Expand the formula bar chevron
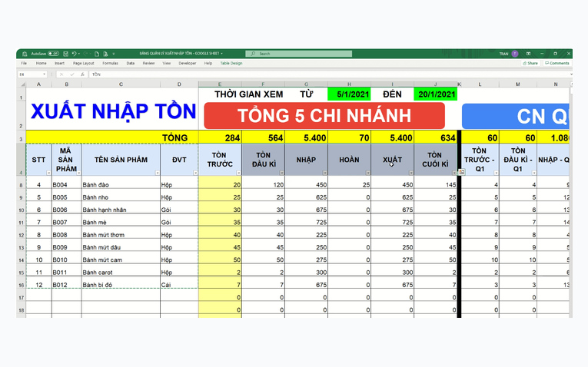 pyautogui.click(x=571, y=74)
